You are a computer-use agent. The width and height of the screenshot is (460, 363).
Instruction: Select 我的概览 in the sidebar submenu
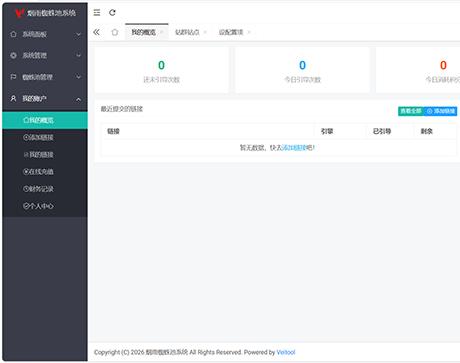[45, 120]
